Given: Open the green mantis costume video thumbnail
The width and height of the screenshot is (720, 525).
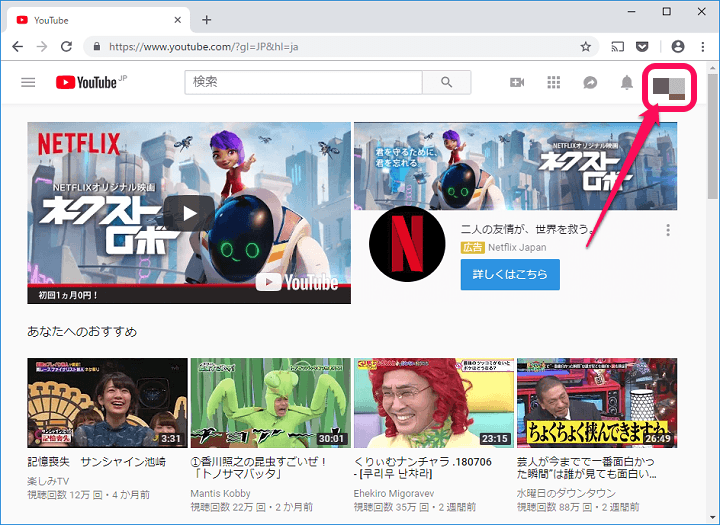Looking at the screenshot, I should tap(270, 403).
